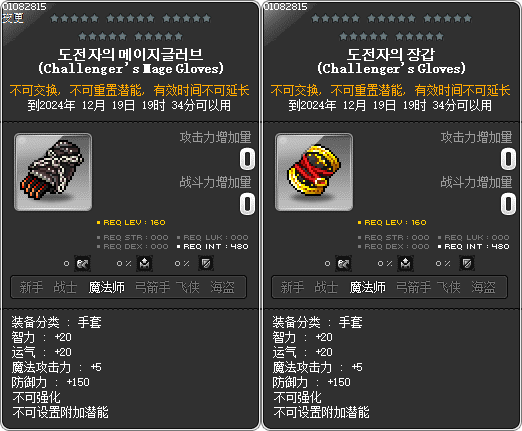The width and height of the screenshot is (522, 431).
Task: Select 弓箭手 job in left tooltip
Action: [152, 287]
